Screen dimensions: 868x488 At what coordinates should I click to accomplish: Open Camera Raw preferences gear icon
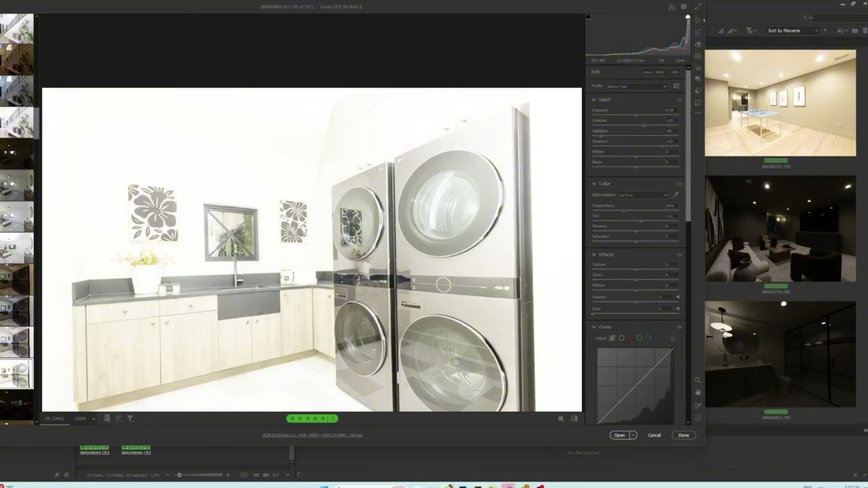(x=684, y=7)
